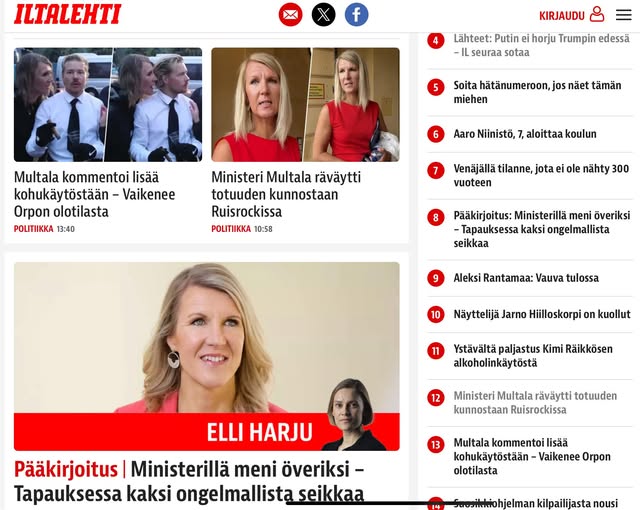Open Ministeri Multala räväytti totuuden headline
640x510 pixels.
pyautogui.click(x=286, y=194)
